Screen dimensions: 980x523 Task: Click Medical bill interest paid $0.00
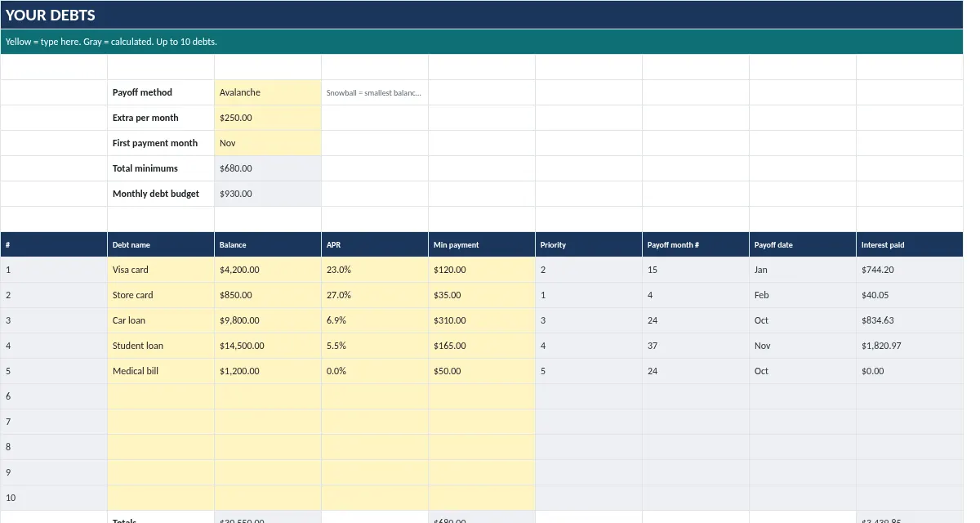(910, 371)
